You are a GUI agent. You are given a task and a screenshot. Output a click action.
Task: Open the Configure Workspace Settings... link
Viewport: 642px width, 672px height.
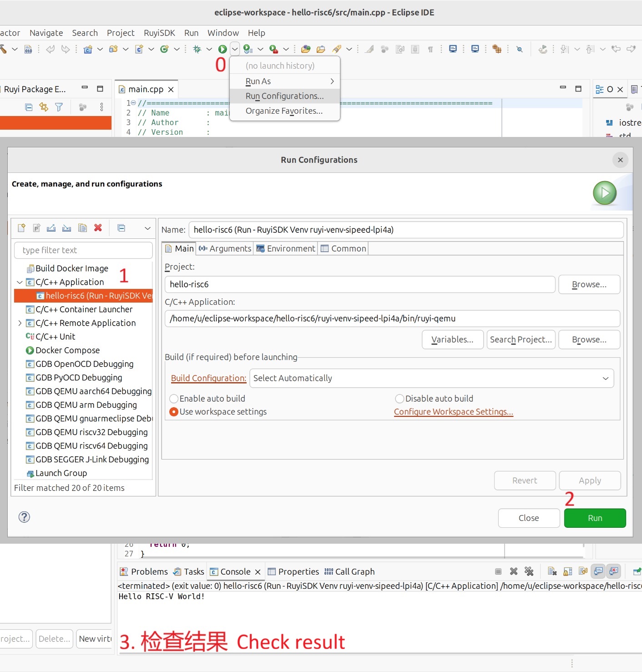[x=453, y=412]
